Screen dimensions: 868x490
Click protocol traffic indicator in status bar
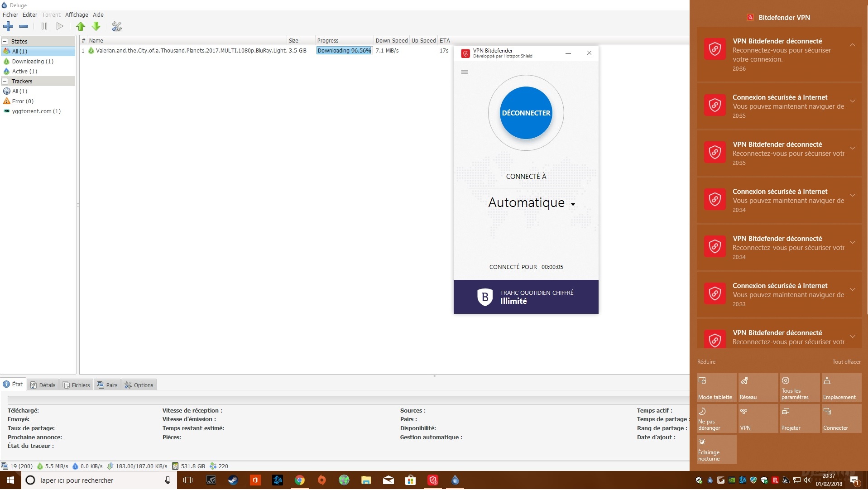137,466
